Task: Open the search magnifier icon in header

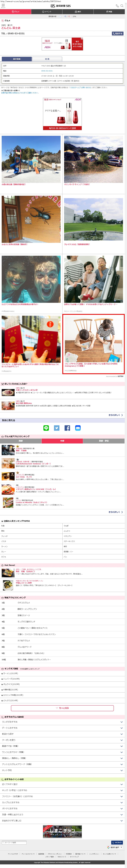Action: 122,6
